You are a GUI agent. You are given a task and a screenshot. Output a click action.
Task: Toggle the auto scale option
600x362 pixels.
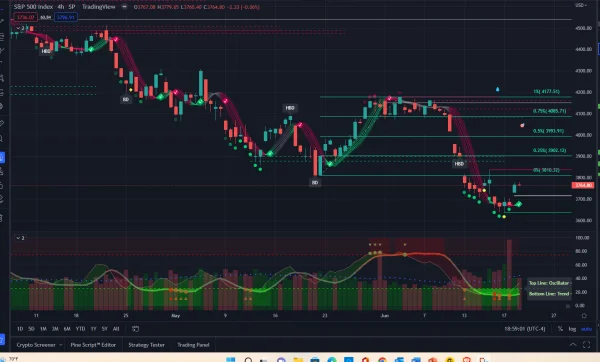586,329
